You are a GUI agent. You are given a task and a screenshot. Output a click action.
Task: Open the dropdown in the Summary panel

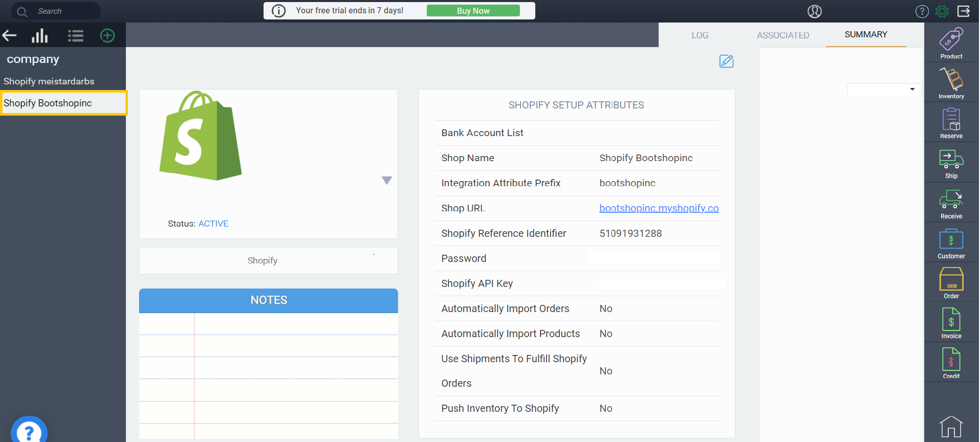tap(884, 90)
